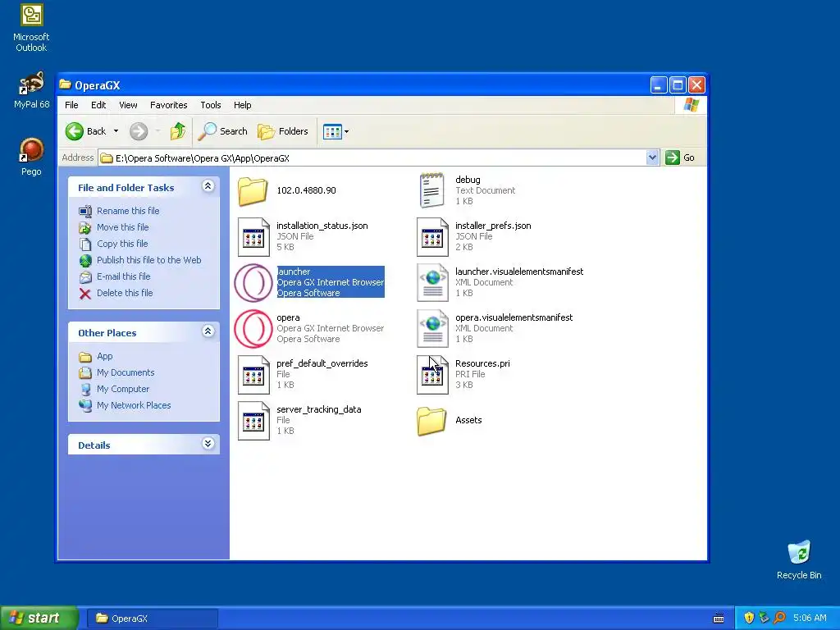
Task: Click Copy this file link
Action: (122, 244)
